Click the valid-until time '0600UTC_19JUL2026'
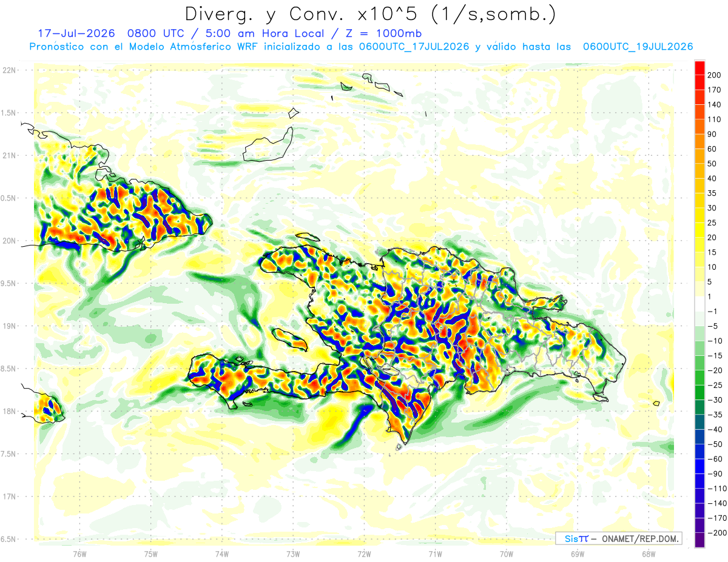The width and height of the screenshot is (728, 562). [x=638, y=47]
